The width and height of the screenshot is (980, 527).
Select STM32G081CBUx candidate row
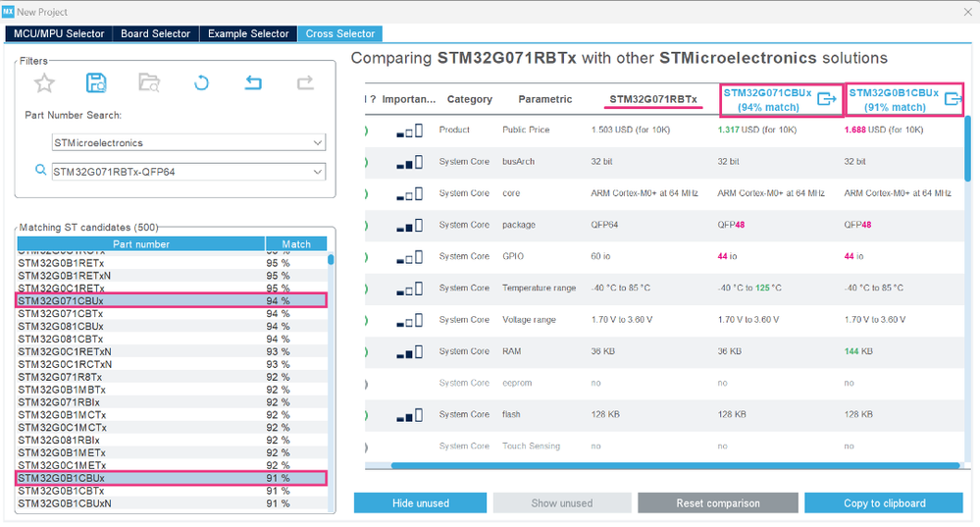click(x=171, y=327)
